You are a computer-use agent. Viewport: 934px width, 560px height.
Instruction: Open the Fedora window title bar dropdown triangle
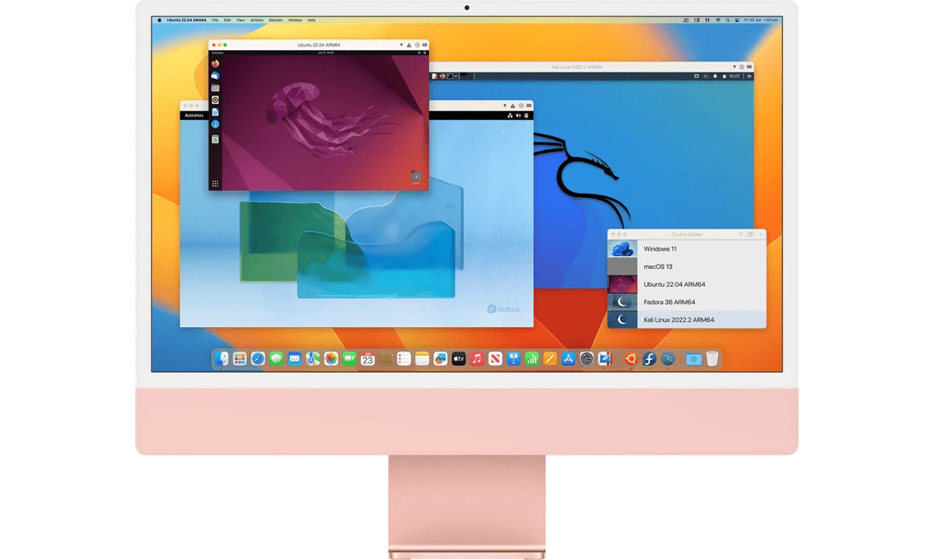[x=504, y=105]
